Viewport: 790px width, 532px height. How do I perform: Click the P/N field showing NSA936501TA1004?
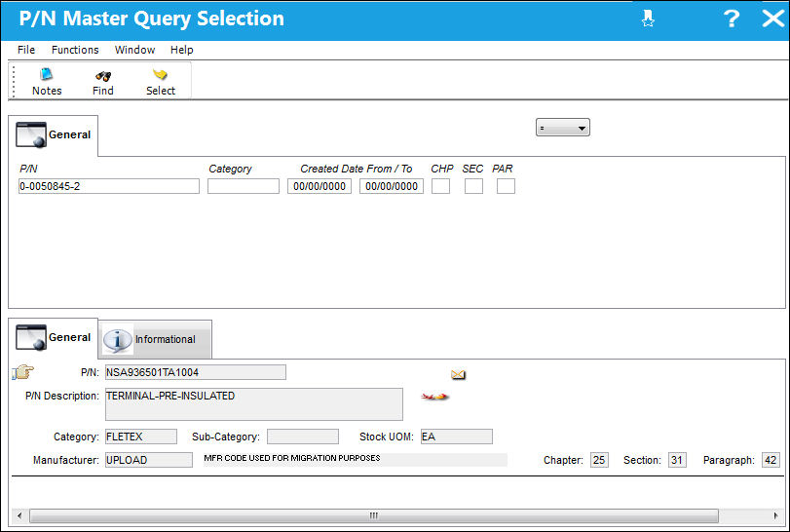pyautogui.click(x=196, y=372)
